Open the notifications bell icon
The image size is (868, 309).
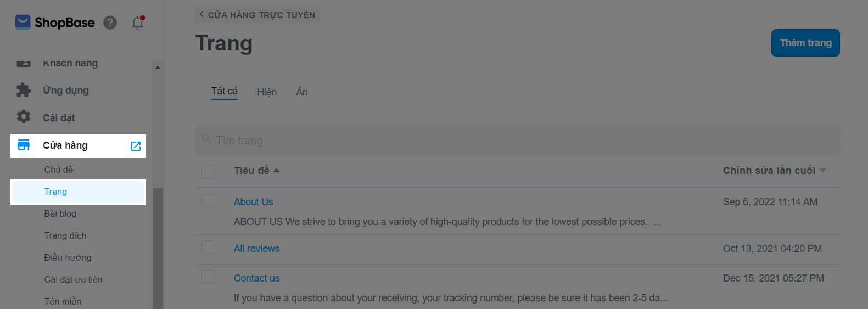click(137, 23)
